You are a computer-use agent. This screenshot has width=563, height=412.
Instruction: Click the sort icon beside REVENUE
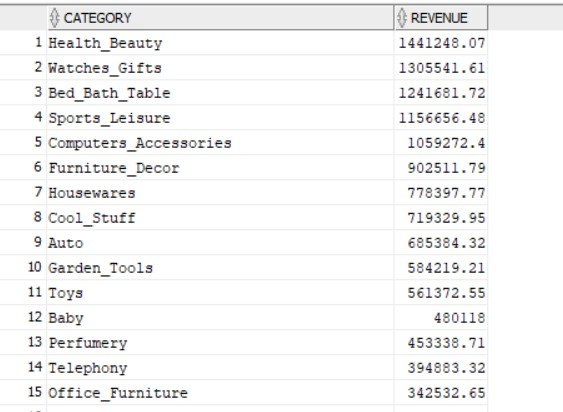[402, 18]
